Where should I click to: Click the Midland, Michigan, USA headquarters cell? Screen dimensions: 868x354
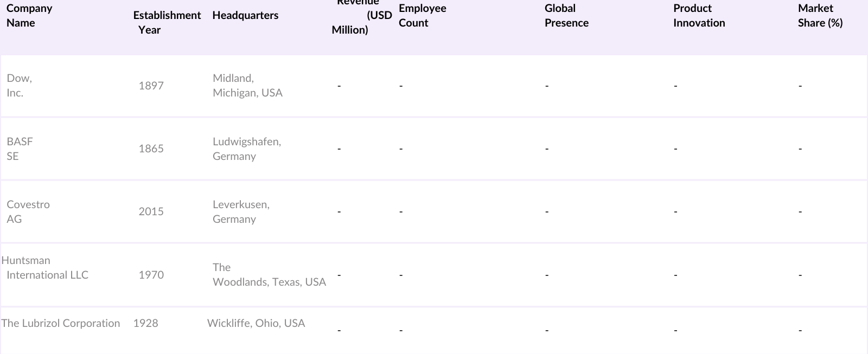[x=247, y=86]
